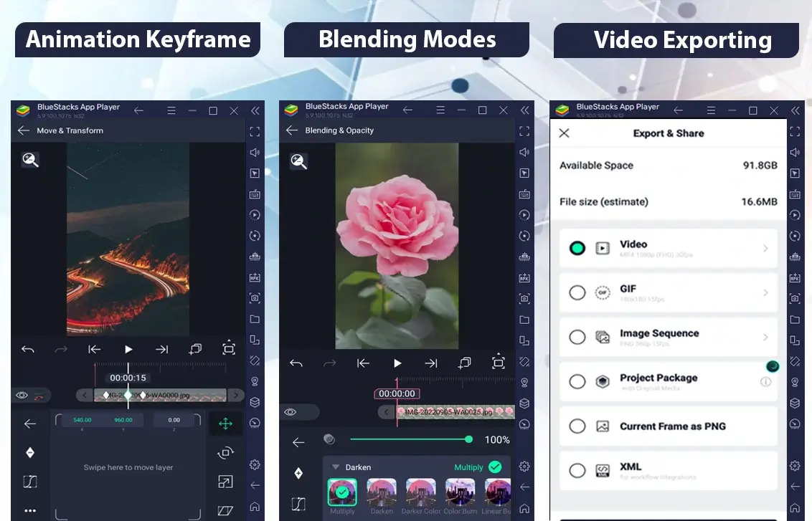812x521 pixels.
Task: Click magnifier preview icon over rose image
Action: (299, 161)
